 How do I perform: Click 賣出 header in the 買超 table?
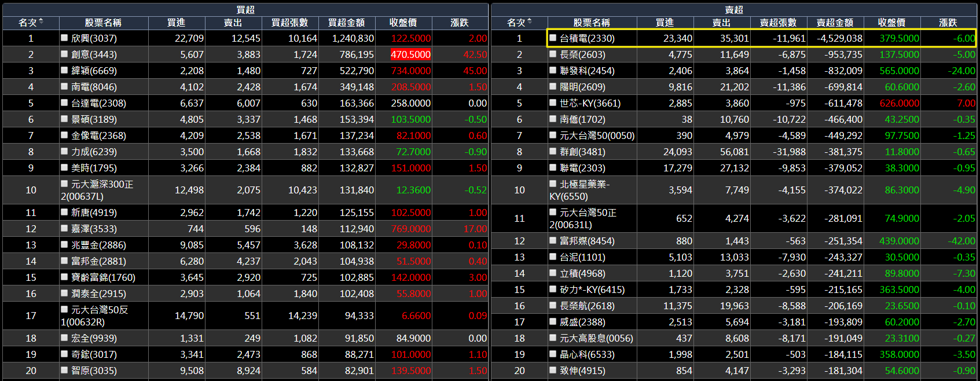click(233, 23)
